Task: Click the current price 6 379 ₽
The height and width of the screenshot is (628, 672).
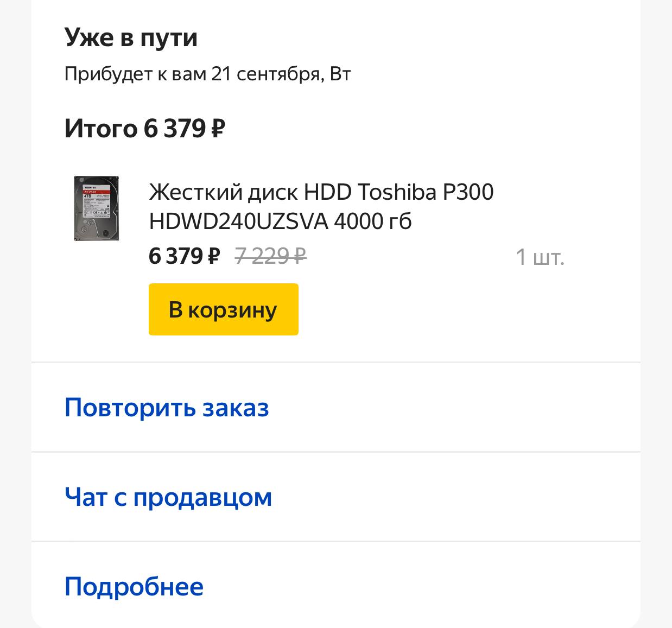Action: click(185, 256)
